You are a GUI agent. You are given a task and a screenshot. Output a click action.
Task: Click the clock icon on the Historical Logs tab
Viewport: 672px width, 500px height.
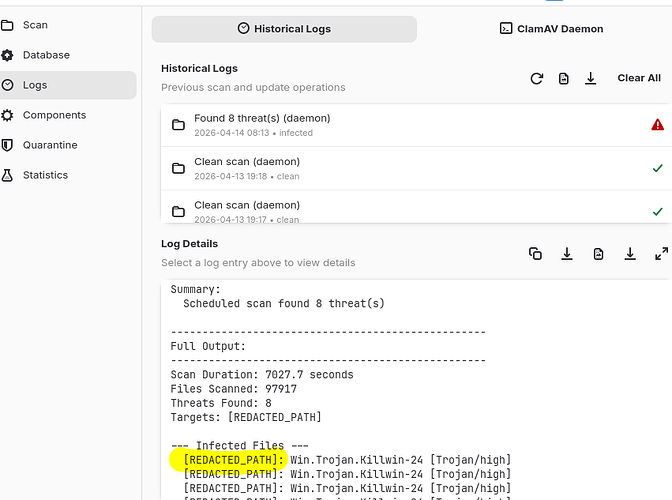click(243, 29)
